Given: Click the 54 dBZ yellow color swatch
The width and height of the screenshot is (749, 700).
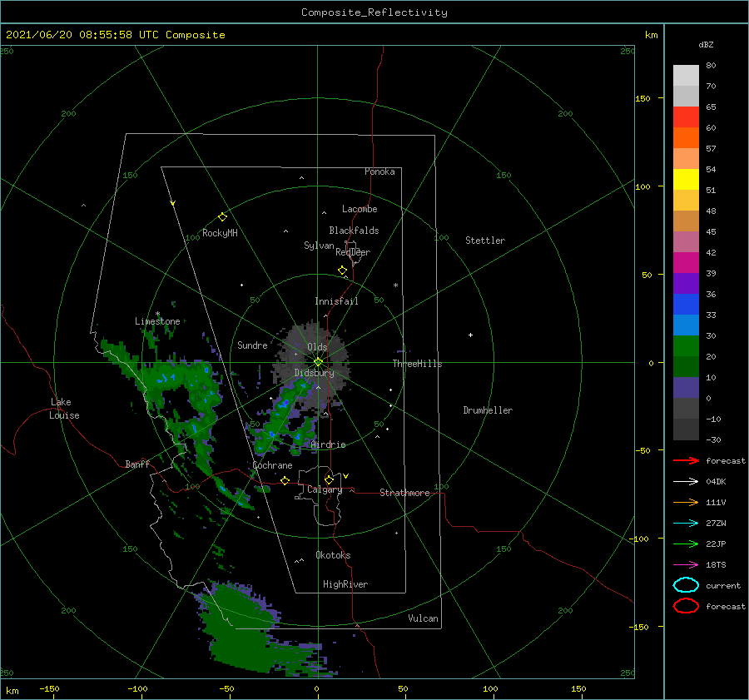Looking at the screenshot, I should click(686, 179).
